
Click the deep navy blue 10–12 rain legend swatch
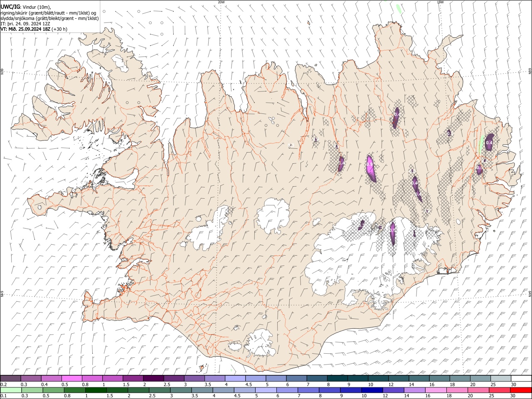point(372,390)
